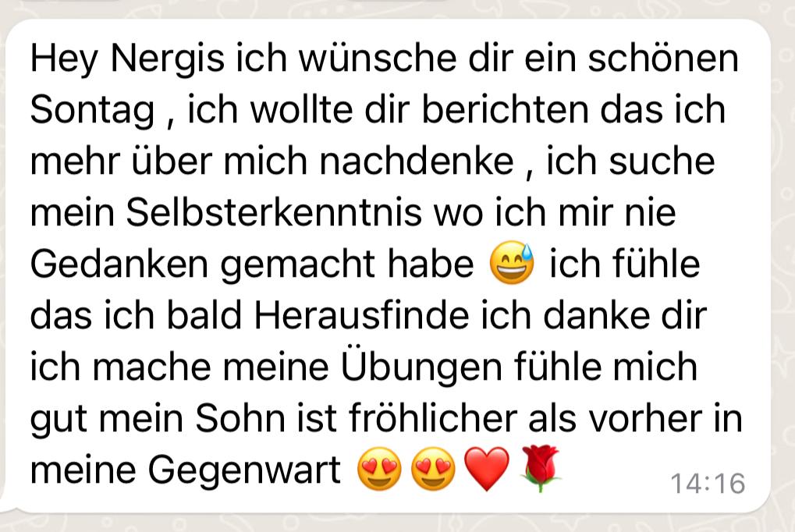
Task: Click the word "Übungen" in the message
Action: coord(421,366)
